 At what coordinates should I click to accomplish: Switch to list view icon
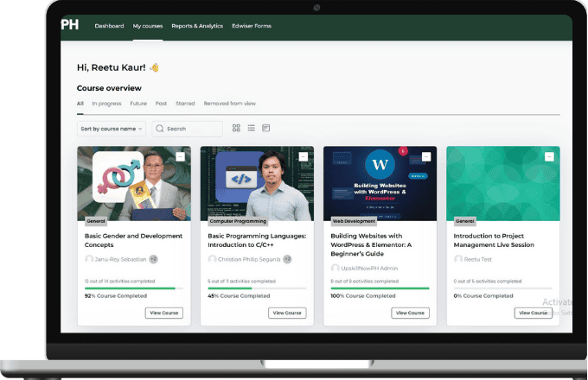click(252, 128)
